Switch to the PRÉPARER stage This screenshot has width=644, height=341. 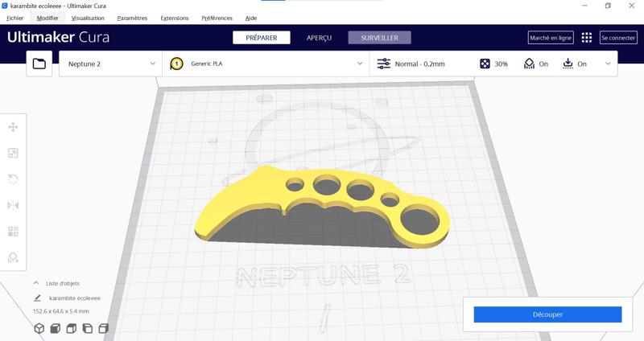point(262,38)
